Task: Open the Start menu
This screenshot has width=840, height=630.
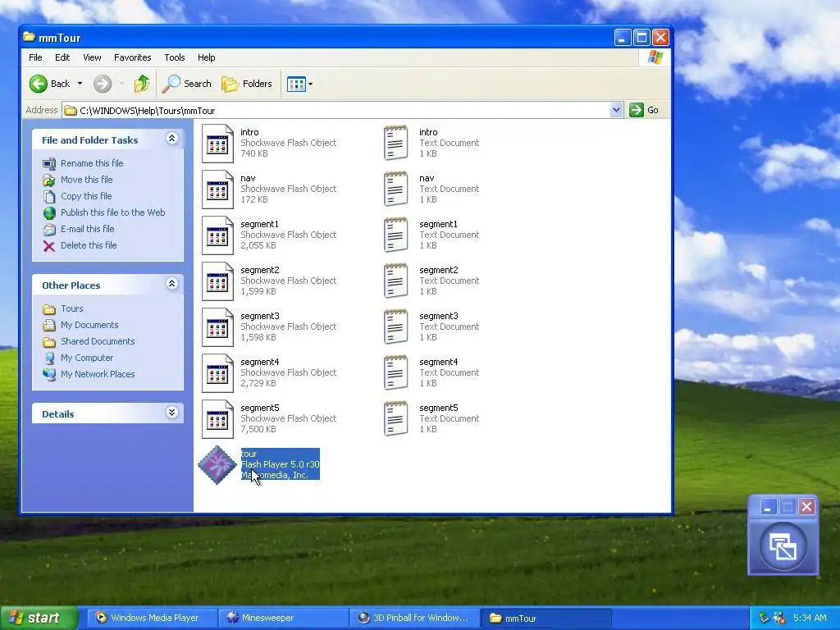Action: point(39,618)
